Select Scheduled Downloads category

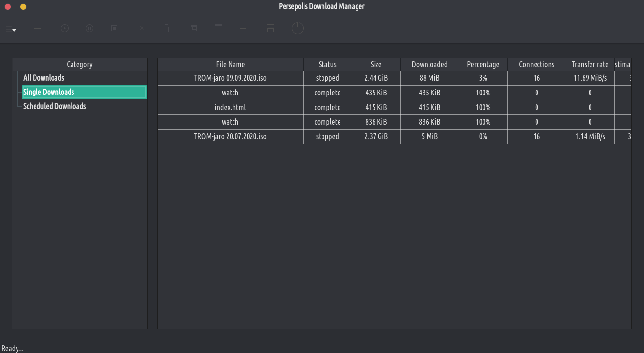(54, 106)
